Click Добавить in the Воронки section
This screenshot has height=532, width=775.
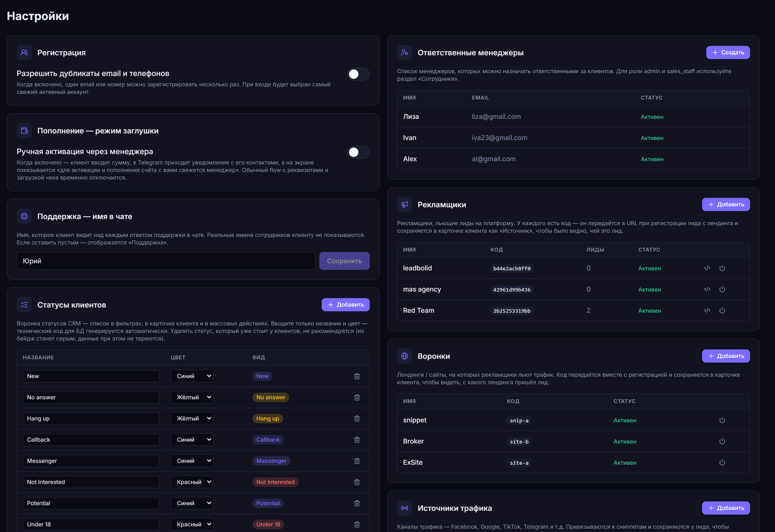[x=726, y=356]
